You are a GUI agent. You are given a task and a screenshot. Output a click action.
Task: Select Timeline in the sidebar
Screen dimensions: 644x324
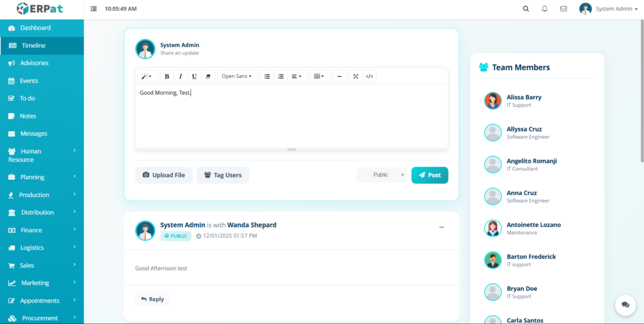(x=42, y=45)
